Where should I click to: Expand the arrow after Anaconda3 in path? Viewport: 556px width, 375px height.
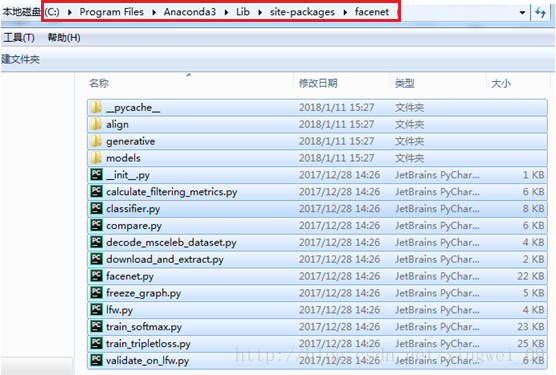[x=227, y=12]
